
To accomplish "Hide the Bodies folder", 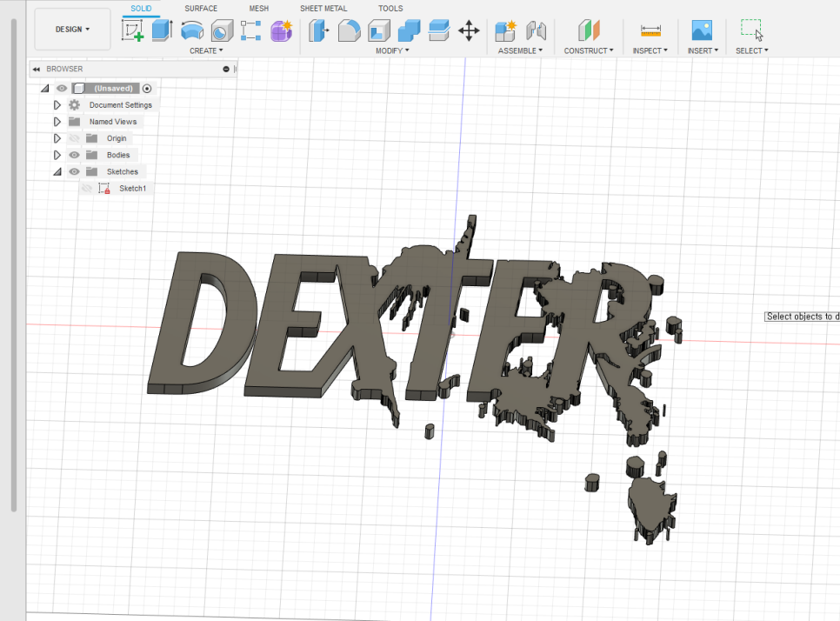I will coord(75,155).
